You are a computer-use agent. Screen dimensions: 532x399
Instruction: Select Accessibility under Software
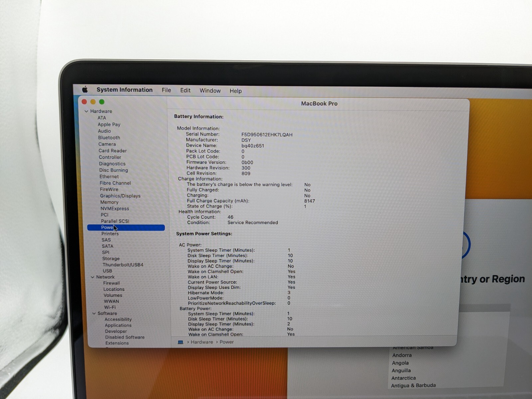point(118,319)
